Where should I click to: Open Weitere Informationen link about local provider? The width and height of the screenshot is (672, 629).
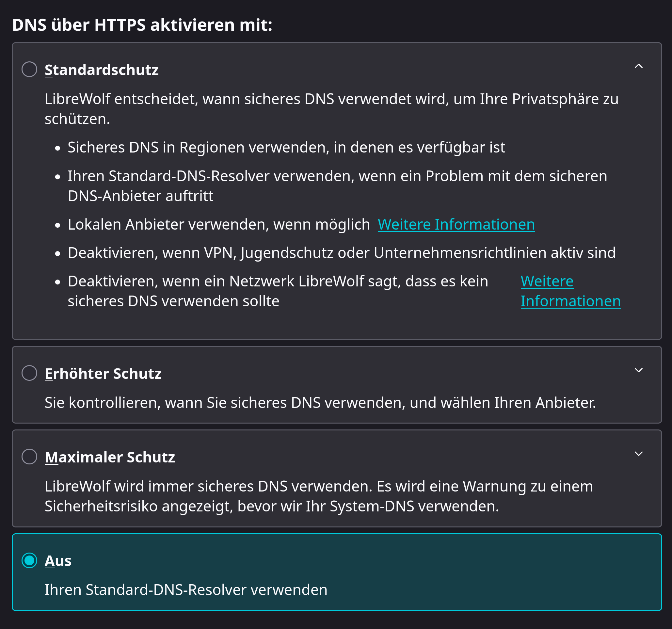tap(456, 225)
